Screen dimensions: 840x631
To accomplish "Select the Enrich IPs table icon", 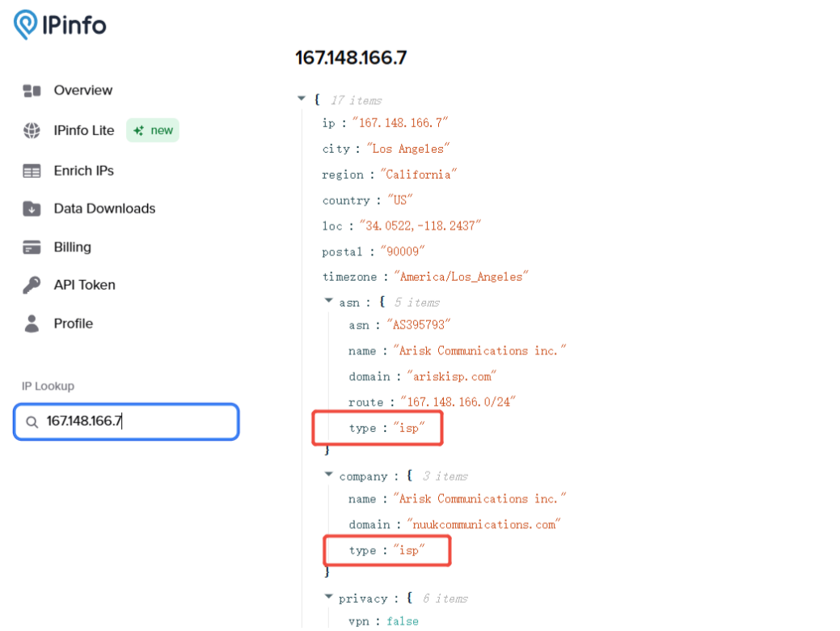I will pyautogui.click(x=31, y=171).
